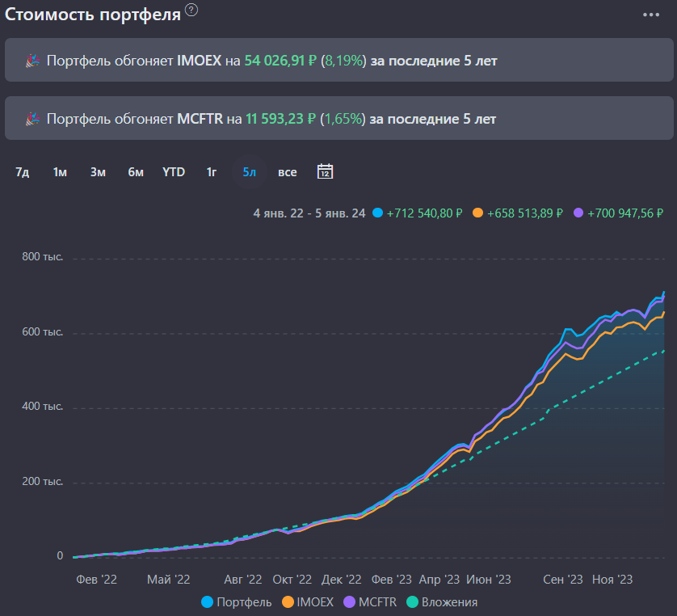Select the все time range
Screen dimensions: 677x616
click(287, 172)
